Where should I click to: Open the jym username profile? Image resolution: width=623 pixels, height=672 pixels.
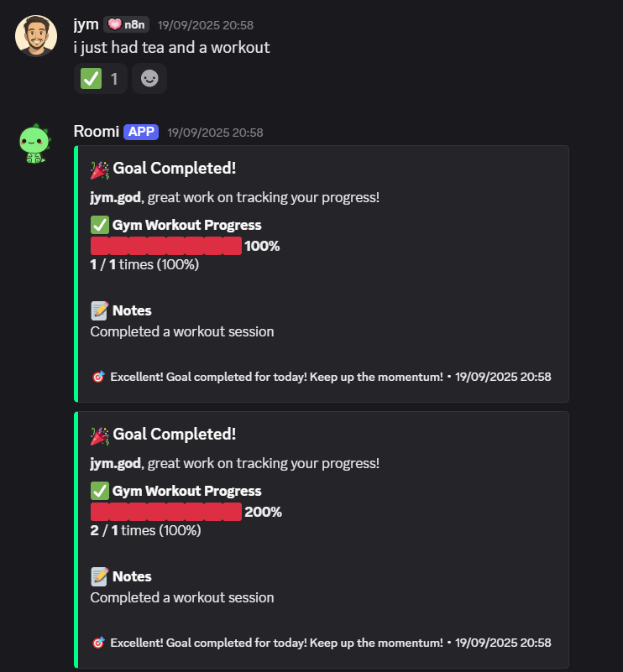(86, 24)
